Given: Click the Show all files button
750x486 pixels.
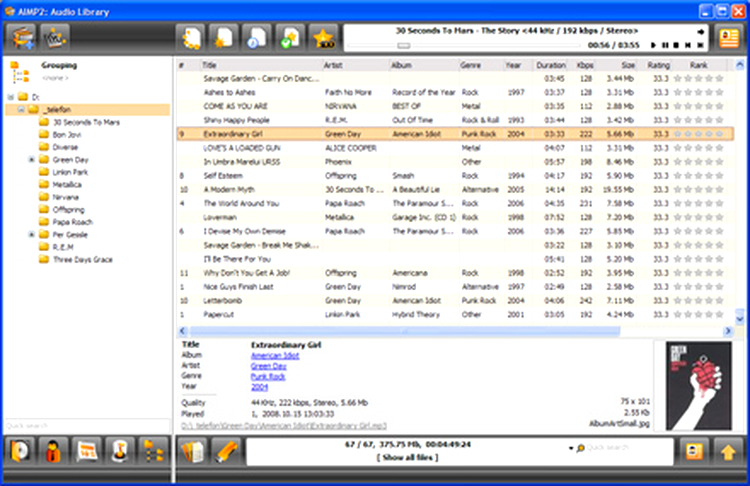Looking at the screenshot, I should [408, 457].
